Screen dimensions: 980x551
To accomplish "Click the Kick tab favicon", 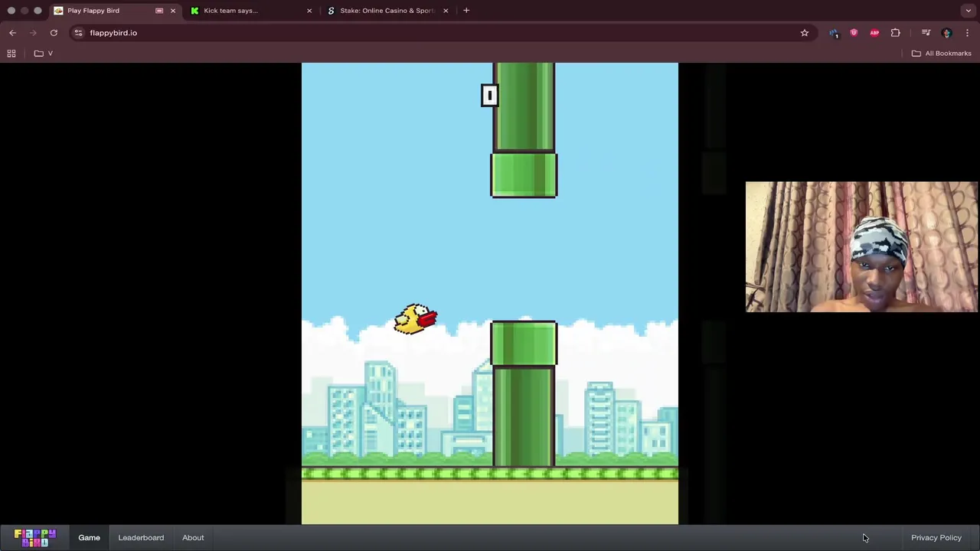I will click(194, 11).
